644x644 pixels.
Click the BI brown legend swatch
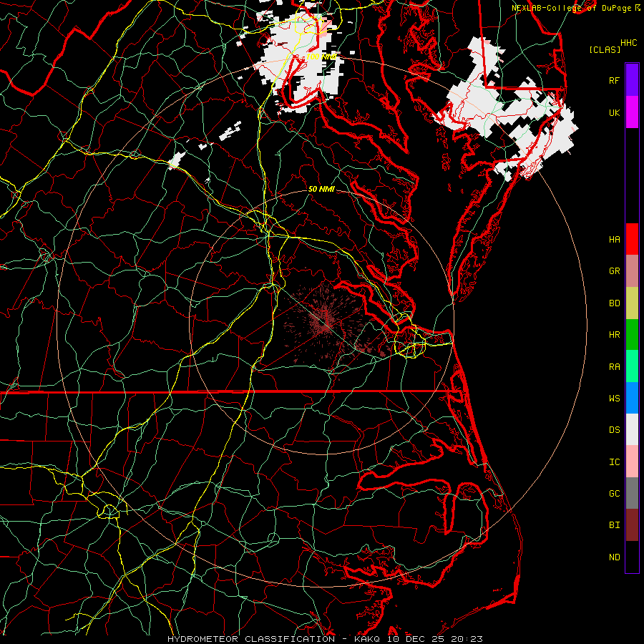tap(632, 525)
